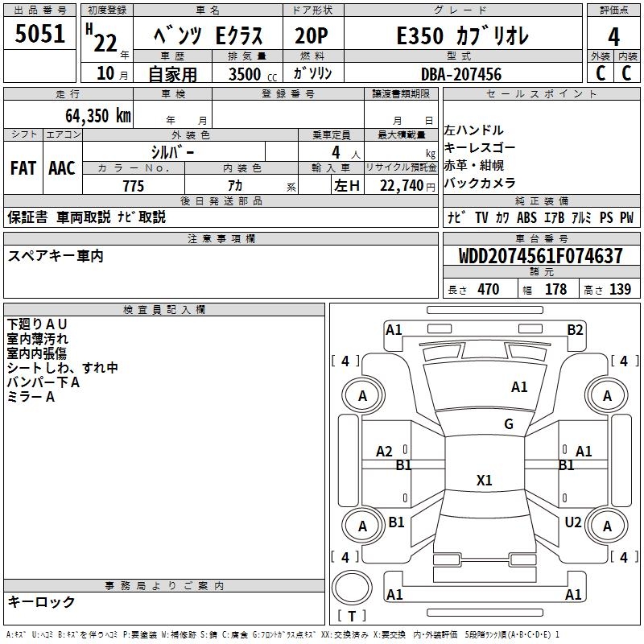Select the sales point 左ハンドル

point(473,130)
